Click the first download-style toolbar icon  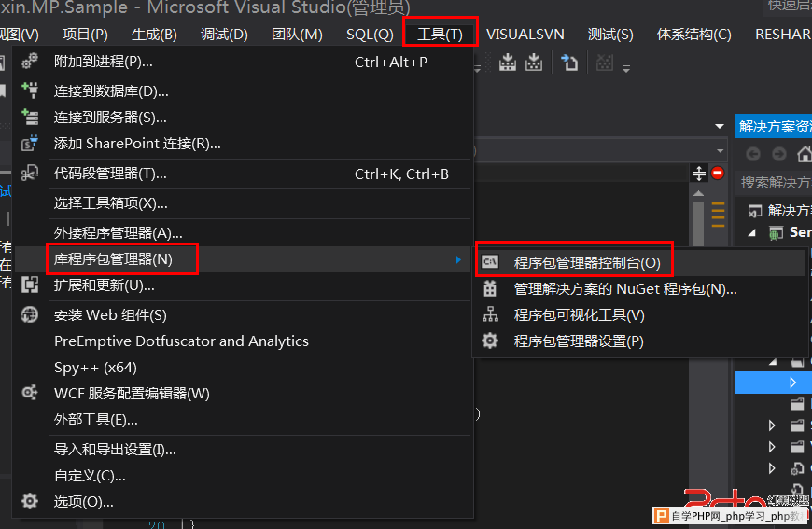pyautogui.click(x=508, y=63)
